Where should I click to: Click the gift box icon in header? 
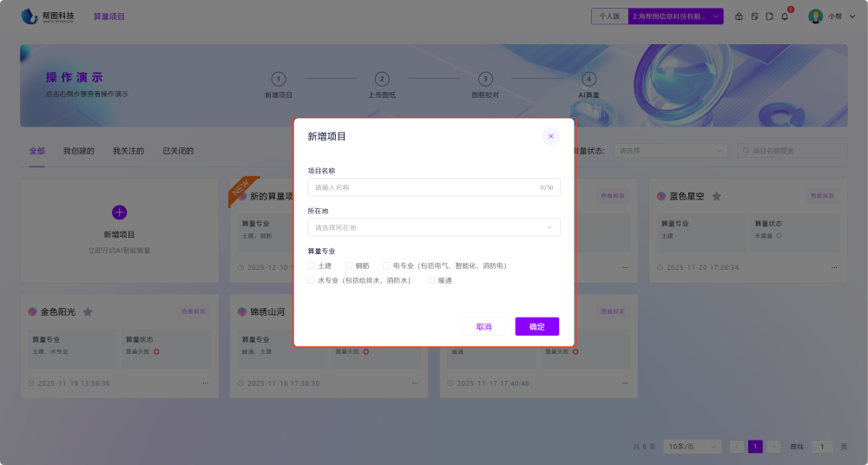(x=739, y=16)
